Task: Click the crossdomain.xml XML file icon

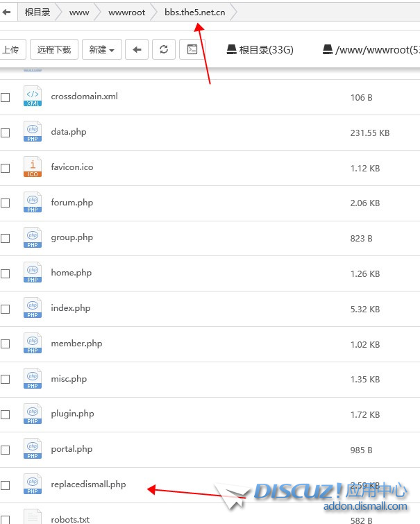Action: point(33,96)
